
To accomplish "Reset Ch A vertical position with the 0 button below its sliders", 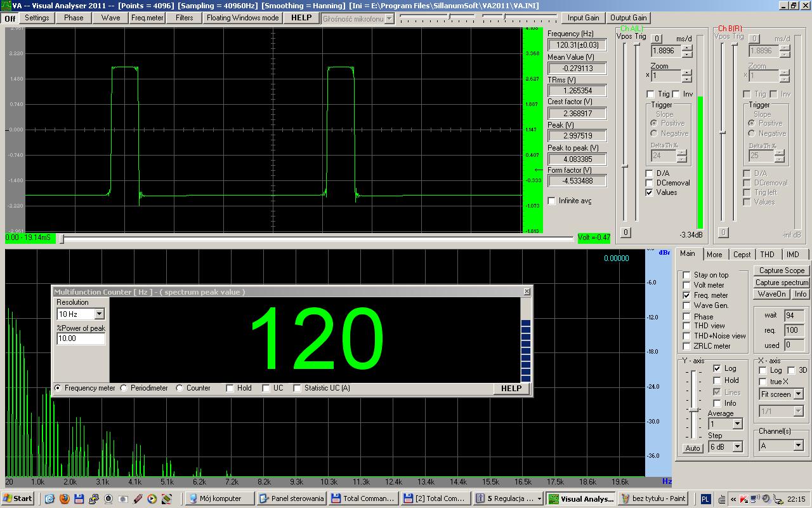I will (625, 232).
